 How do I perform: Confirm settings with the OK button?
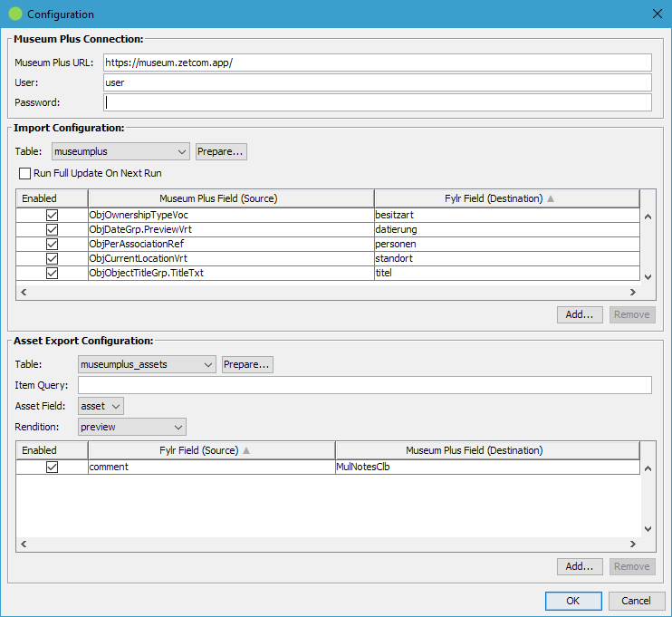point(573,601)
